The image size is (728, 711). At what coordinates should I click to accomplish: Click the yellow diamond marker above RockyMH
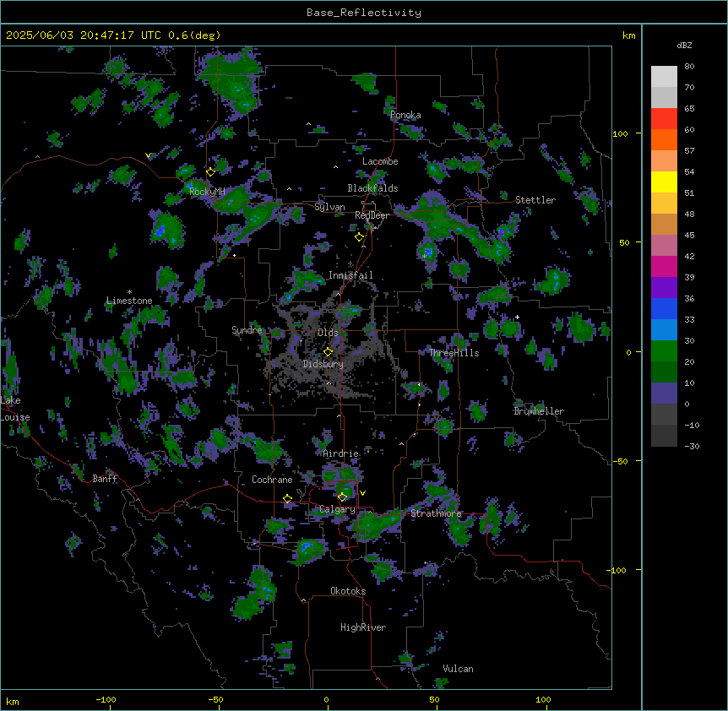(x=211, y=171)
